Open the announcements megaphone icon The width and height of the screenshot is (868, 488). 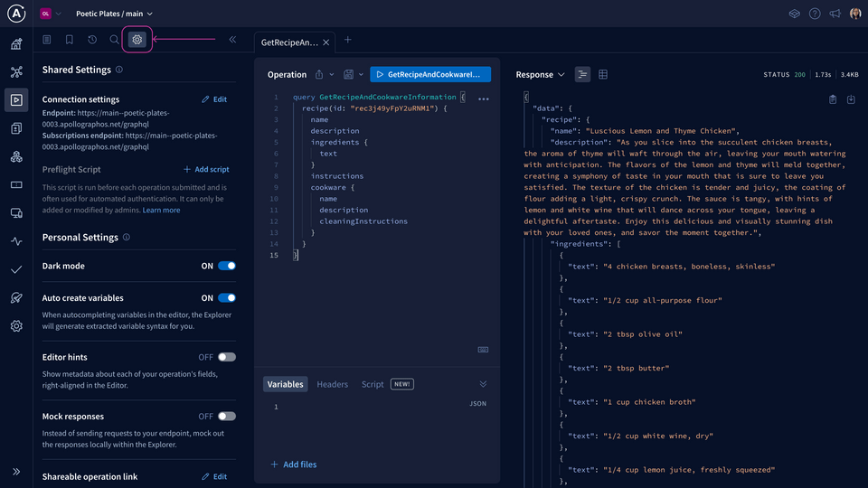coord(835,14)
